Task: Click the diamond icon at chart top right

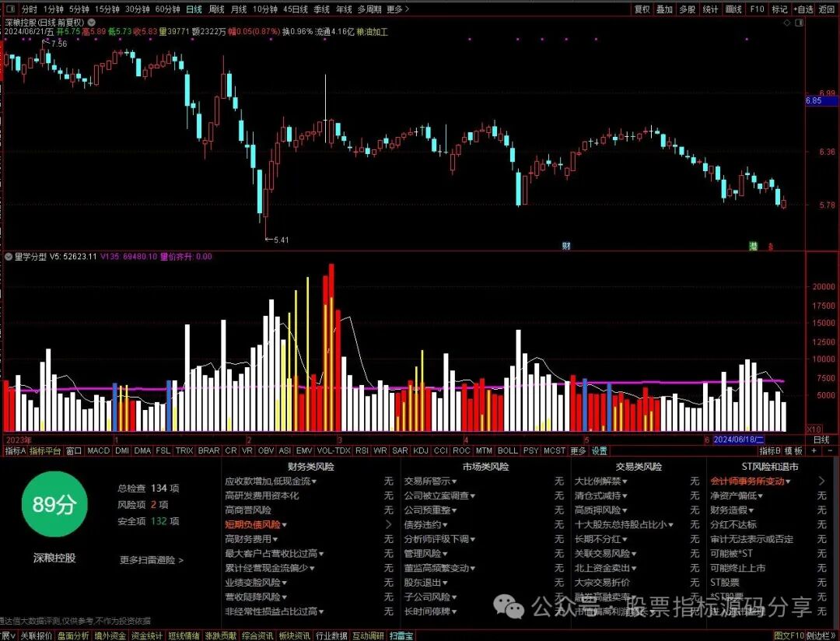Action: [x=787, y=23]
